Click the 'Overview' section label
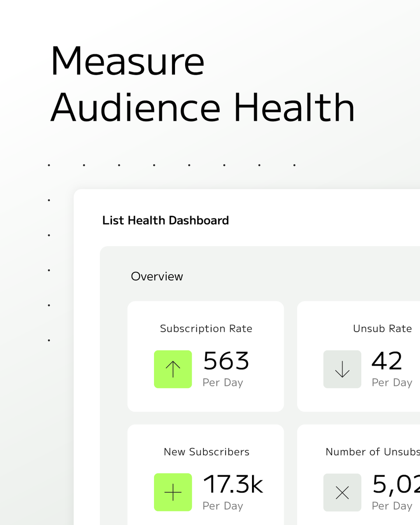420x525 pixels. pos(157,276)
